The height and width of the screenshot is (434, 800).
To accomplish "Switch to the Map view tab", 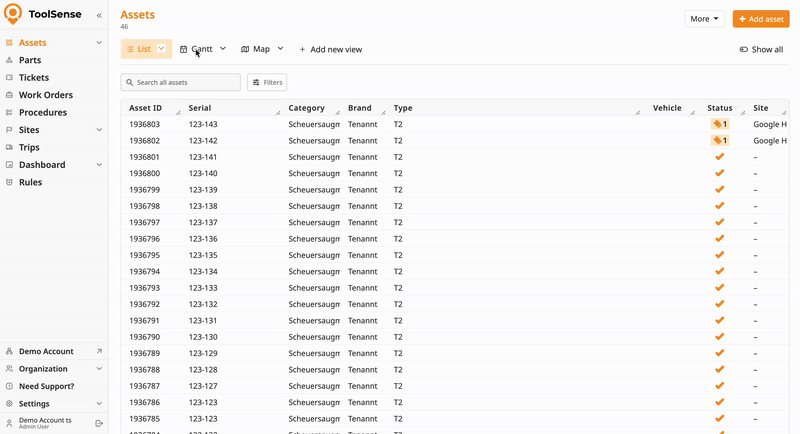I will click(x=256, y=49).
